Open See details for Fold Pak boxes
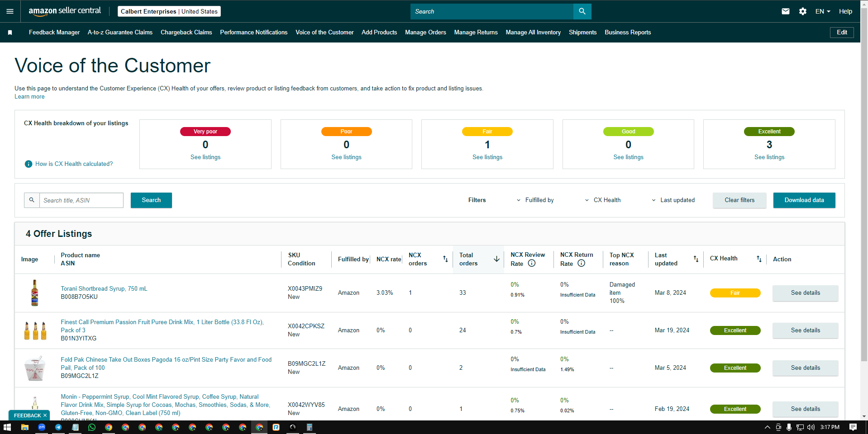868x434 pixels. (x=805, y=368)
